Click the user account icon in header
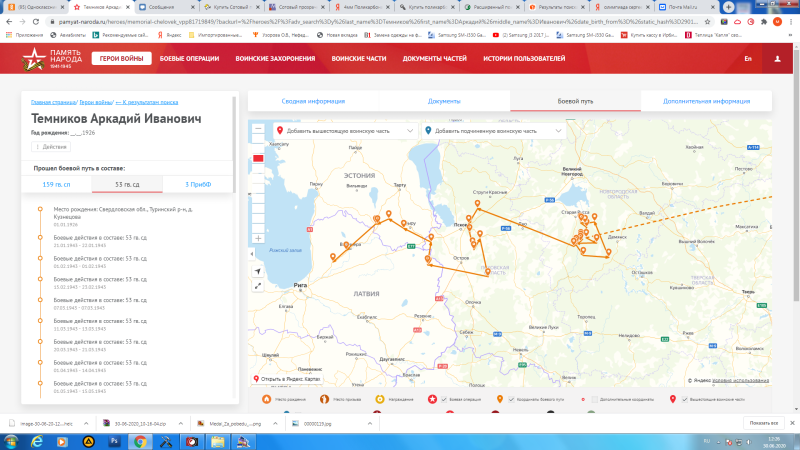The width and height of the screenshot is (800, 450). point(776,60)
